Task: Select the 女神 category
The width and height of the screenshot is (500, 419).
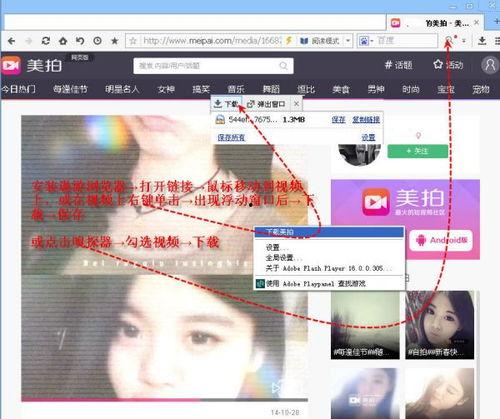Action: click(x=166, y=89)
